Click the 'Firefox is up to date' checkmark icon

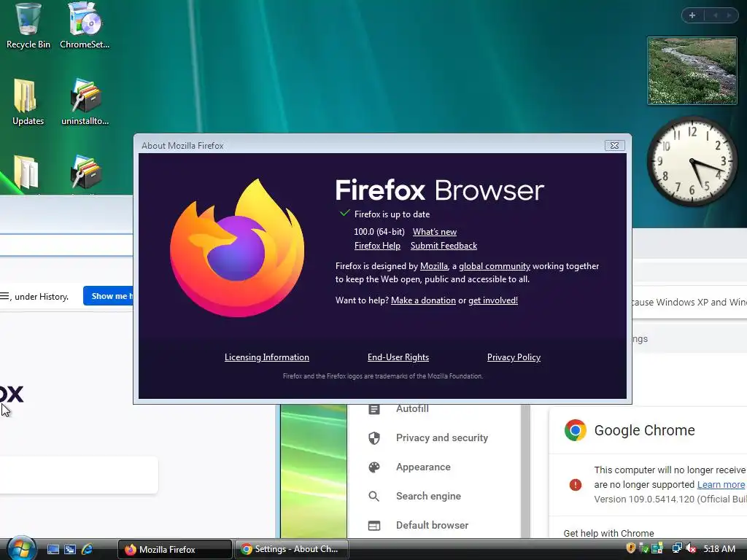[x=345, y=214]
